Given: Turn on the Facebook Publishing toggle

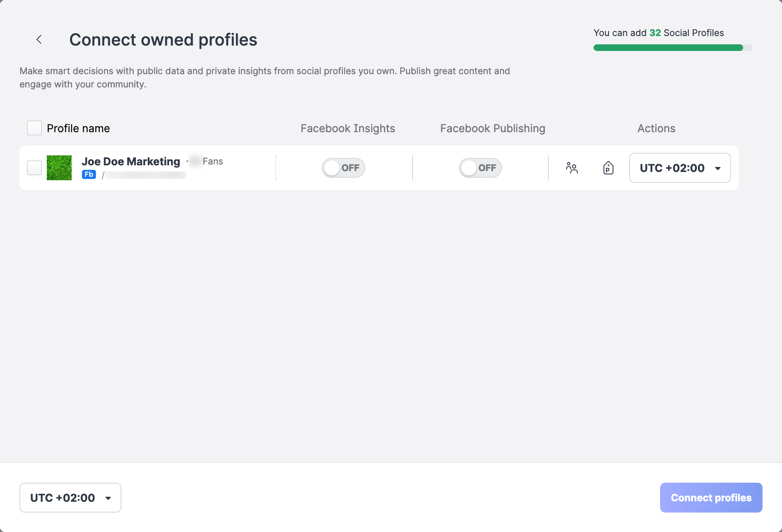Looking at the screenshot, I should tap(480, 168).
